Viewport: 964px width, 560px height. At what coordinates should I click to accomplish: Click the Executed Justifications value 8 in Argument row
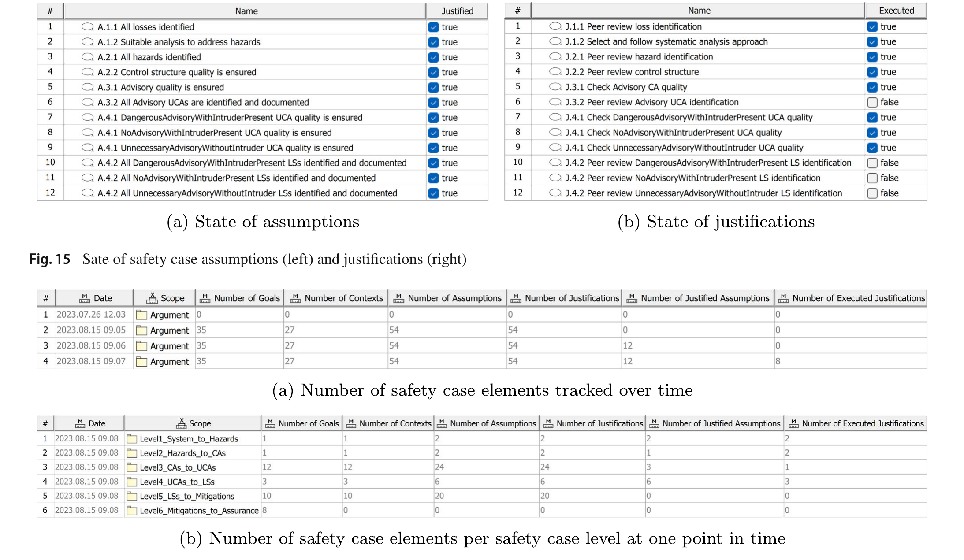(x=778, y=361)
